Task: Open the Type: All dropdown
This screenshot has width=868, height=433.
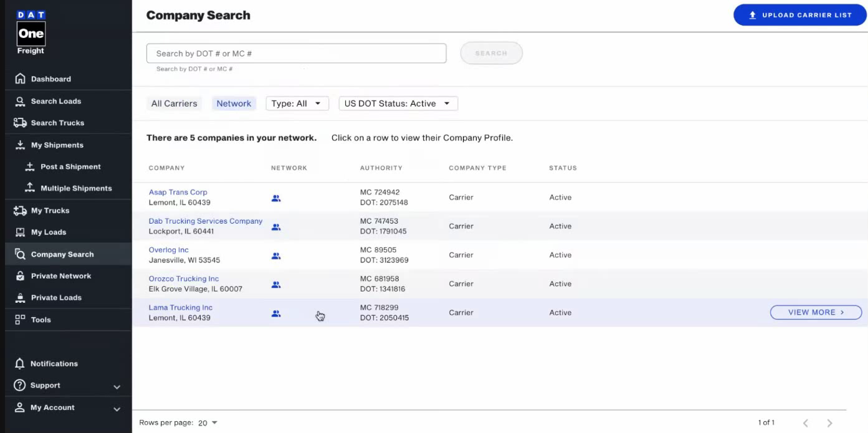Action: coord(297,104)
